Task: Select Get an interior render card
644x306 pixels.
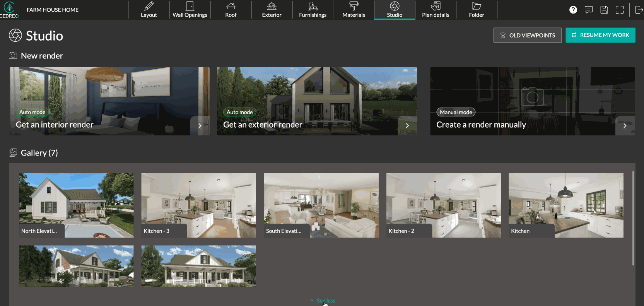Action: coord(109,101)
